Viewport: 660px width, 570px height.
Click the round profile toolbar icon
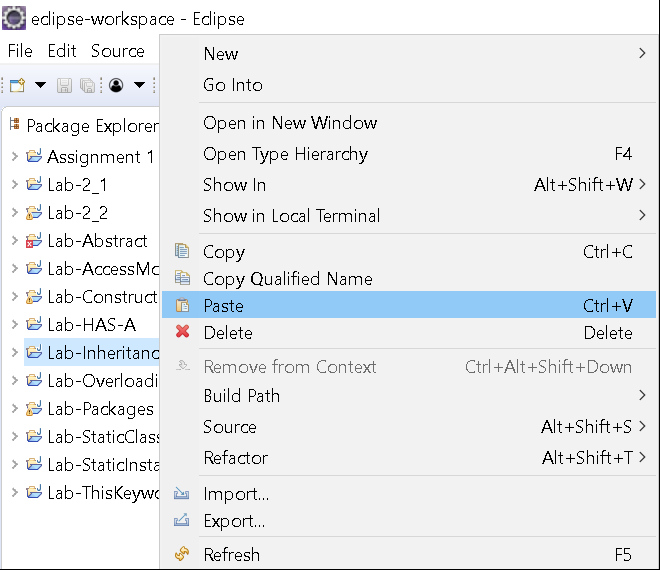[x=116, y=85]
